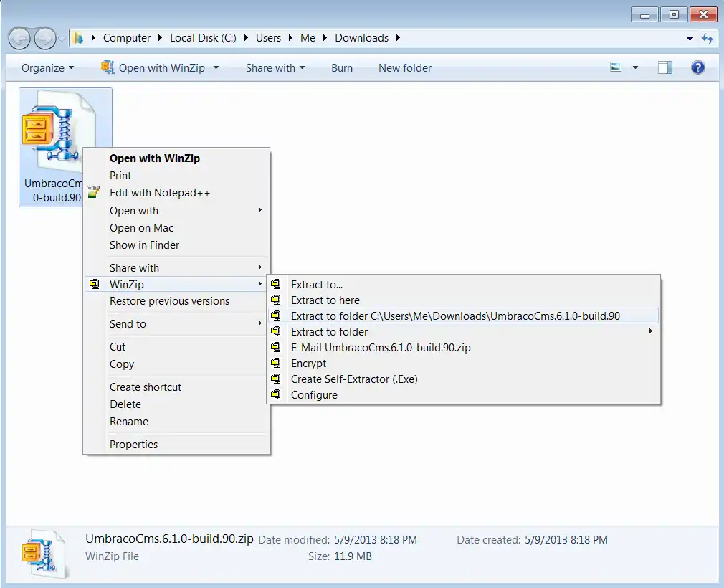
Task: Click Computer in the breadcrumb path
Action: coord(126,38)
